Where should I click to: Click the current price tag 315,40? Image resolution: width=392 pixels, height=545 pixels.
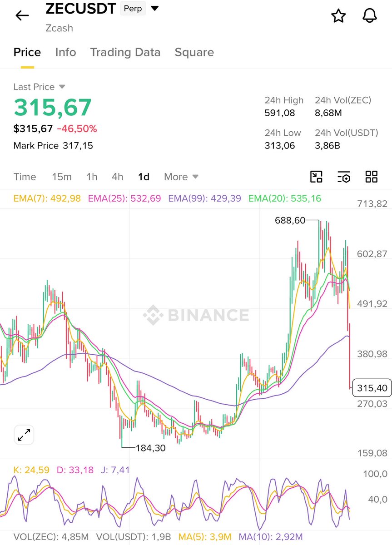pyautogui.click(x=372, y=387)
